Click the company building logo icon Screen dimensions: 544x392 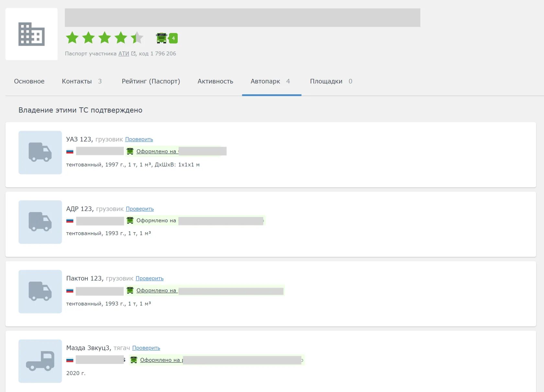(31, 34)
